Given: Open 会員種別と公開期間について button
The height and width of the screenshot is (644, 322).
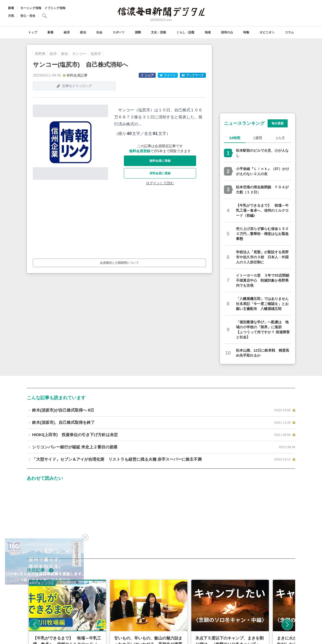Looking at the screenshot, I should pyautogui.click(x=119, y=263).
